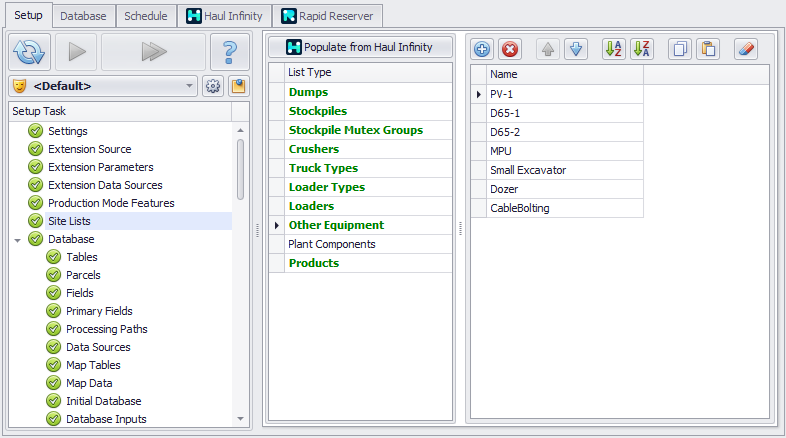Screen dimensions: 786x438
Task: Sort names Z to A descending
Action: (x=642, y=49)
